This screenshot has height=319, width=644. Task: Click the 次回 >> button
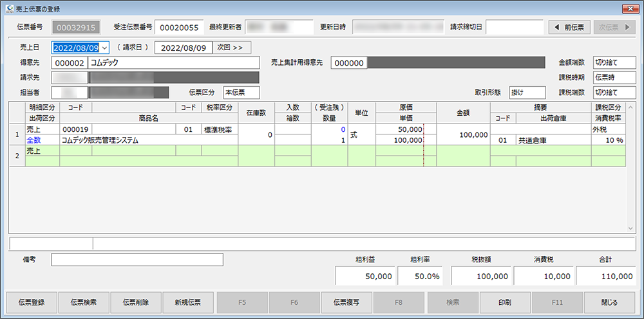232,48
